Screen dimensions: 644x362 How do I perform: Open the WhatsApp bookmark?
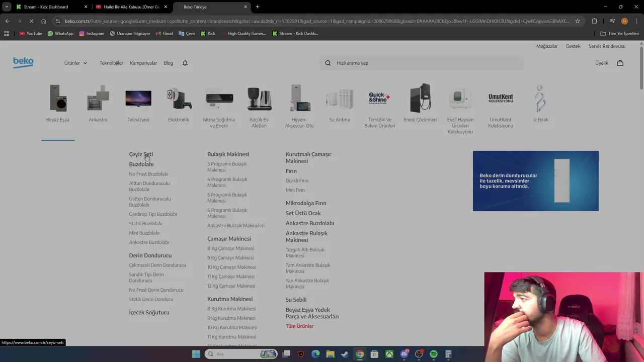(60, 33)
